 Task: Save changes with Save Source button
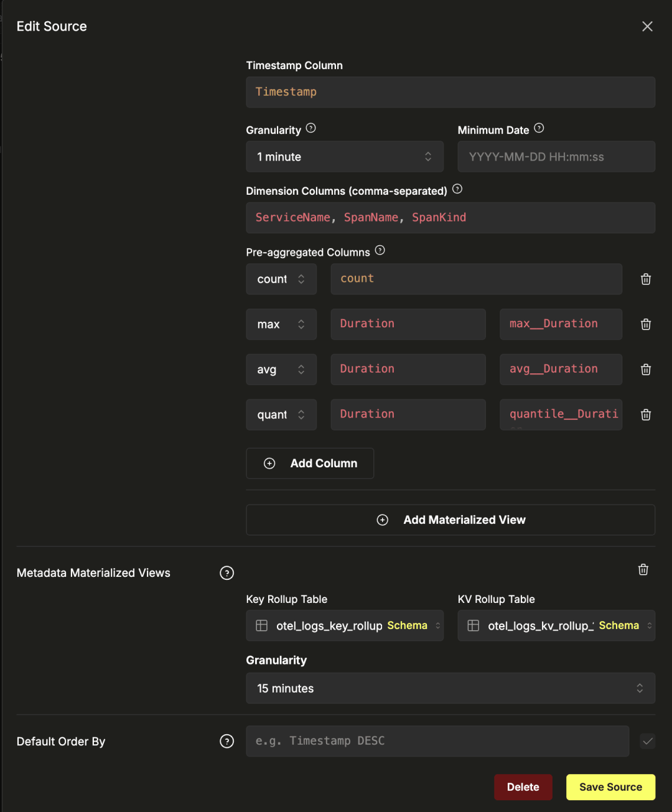point(610,787)
